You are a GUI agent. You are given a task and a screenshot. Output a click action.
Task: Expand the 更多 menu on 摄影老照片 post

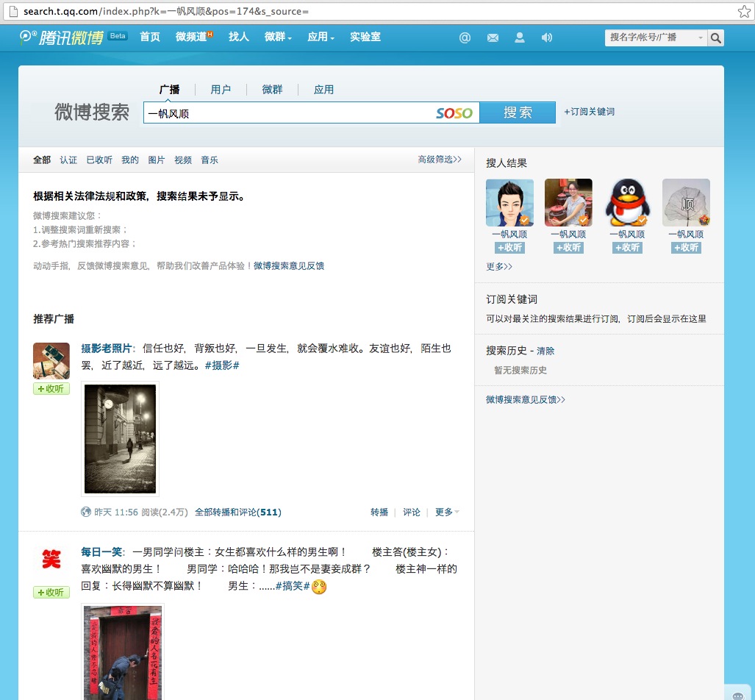(x=447, y=512)
